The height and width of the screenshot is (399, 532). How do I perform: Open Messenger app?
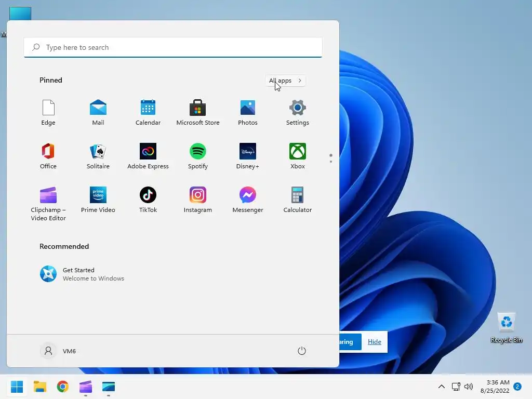248,200
